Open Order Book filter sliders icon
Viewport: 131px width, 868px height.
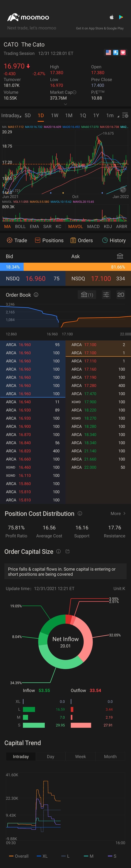point(106,295)
